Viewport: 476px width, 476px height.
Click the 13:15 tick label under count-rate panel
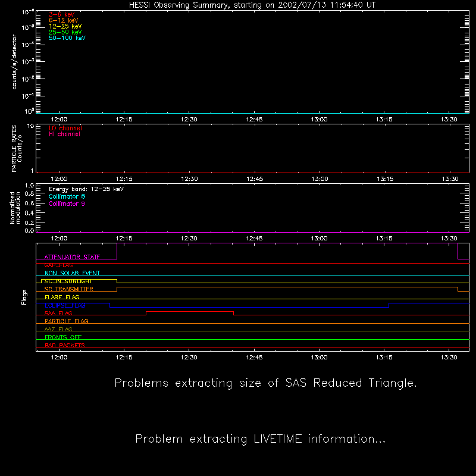(384, 120)
